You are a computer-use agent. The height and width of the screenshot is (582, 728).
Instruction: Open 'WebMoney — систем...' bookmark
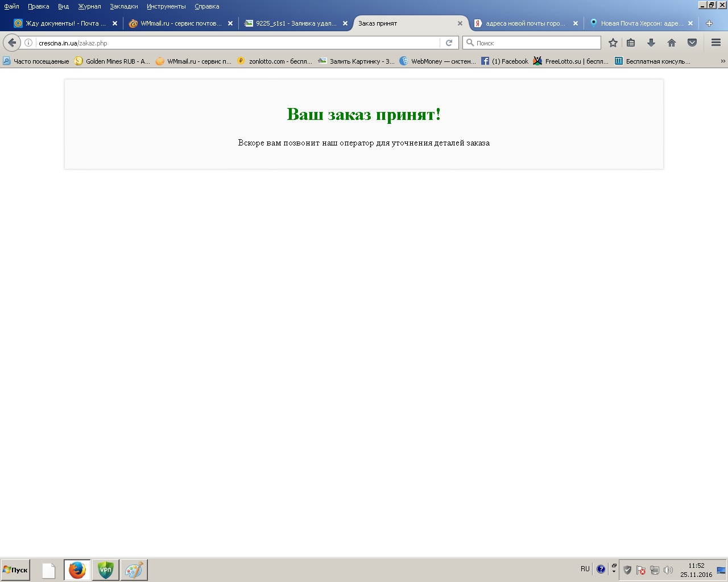click(437, 61)
